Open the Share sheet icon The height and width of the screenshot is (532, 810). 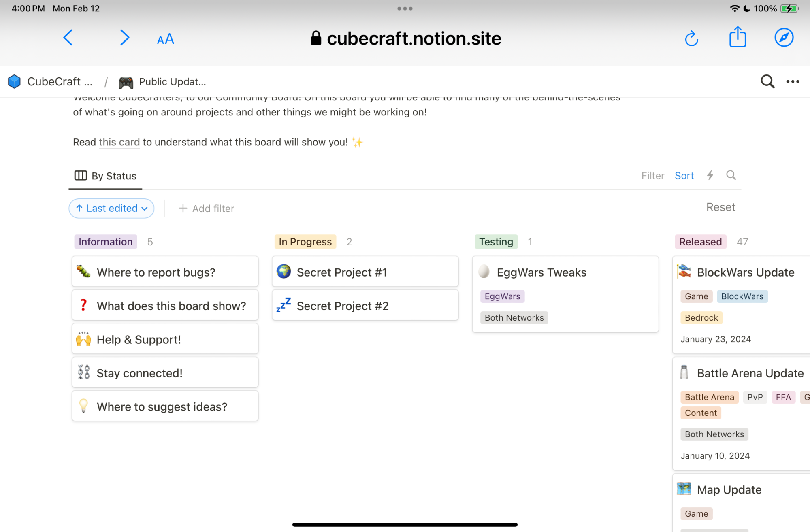coord(738,37)
